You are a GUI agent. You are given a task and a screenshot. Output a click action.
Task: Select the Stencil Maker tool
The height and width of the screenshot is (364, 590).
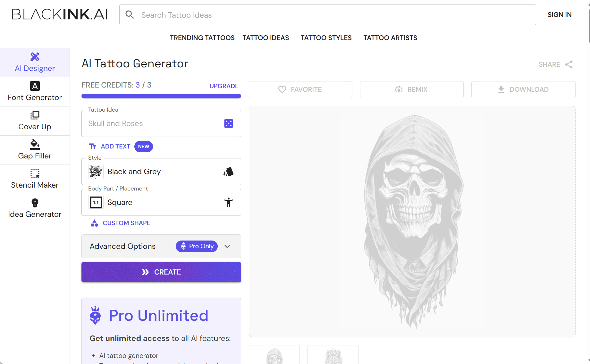(35, 179)
